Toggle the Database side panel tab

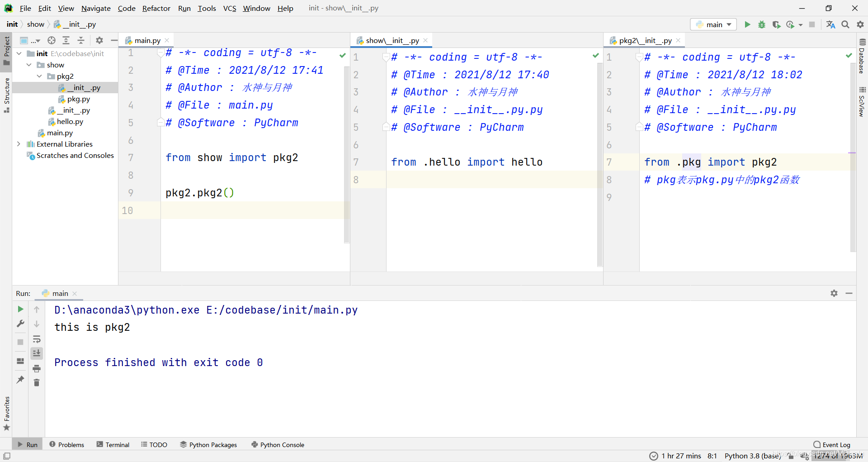862,56
